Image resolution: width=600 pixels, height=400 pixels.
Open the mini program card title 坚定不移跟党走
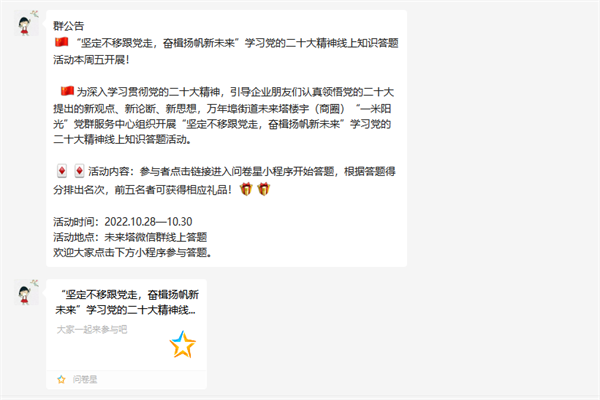pos(127,302)
